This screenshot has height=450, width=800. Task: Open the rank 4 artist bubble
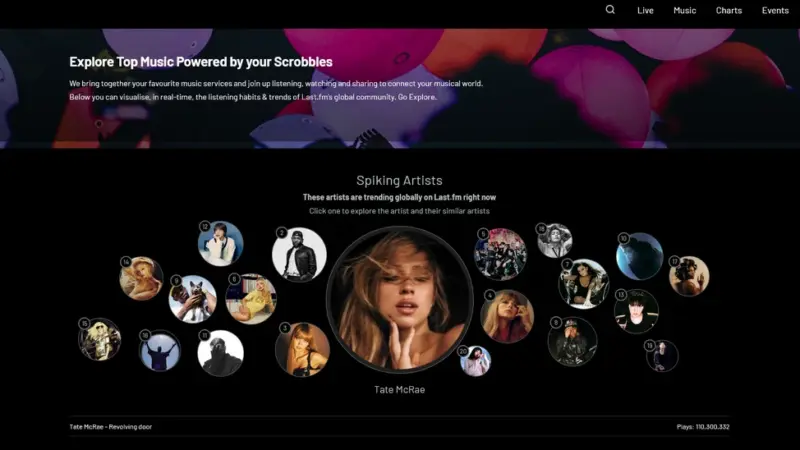click(x=507, y=316)
